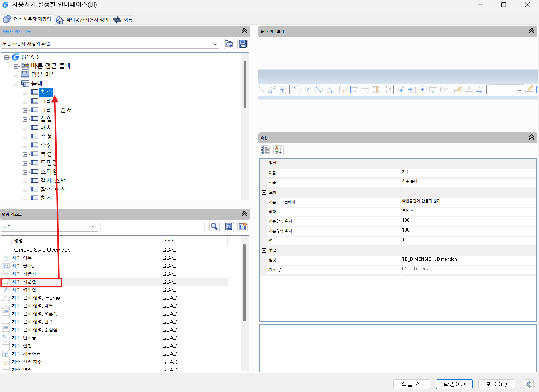Collapse the 모양 property group
Viewport: 539px width, 392px height.
pos(264,192)
